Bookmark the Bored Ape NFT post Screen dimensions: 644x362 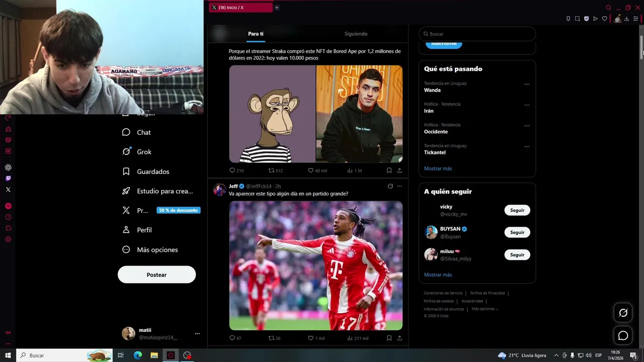[x=389, y=170]
